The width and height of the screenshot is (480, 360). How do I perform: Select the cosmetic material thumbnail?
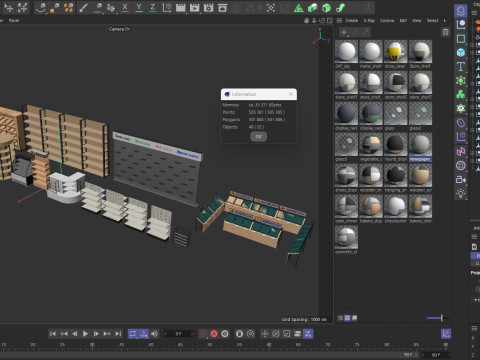click(346, 237)
